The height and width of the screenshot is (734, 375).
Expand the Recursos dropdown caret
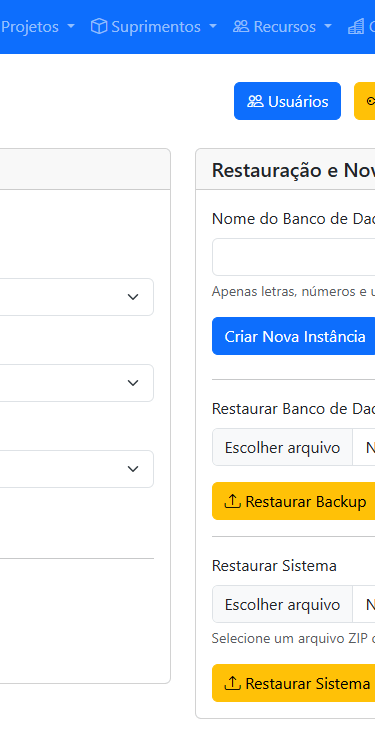click(x=328, y=27)
